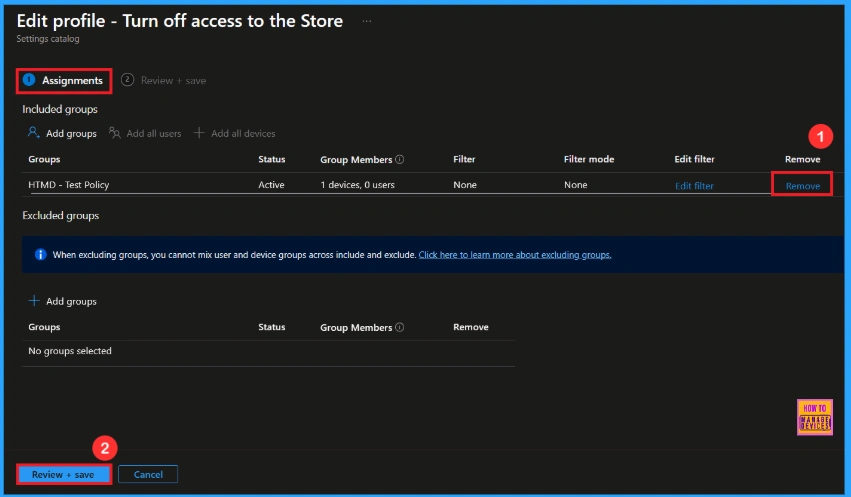Click the Excluded groups heading
This screenshot has width=851, height=497.
pos(61,215)
